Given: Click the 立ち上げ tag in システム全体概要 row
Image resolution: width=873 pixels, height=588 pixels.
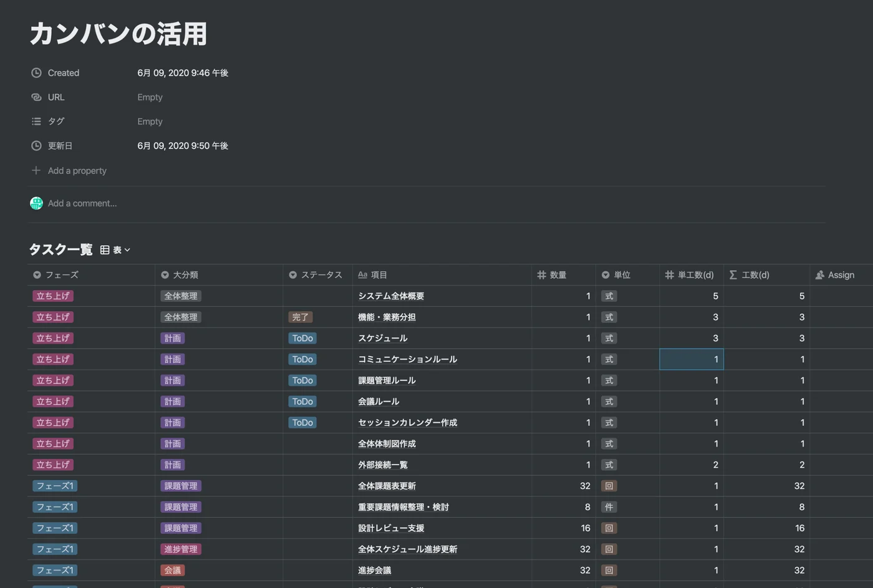Looking at the screenshot, I should click(53, 296).
